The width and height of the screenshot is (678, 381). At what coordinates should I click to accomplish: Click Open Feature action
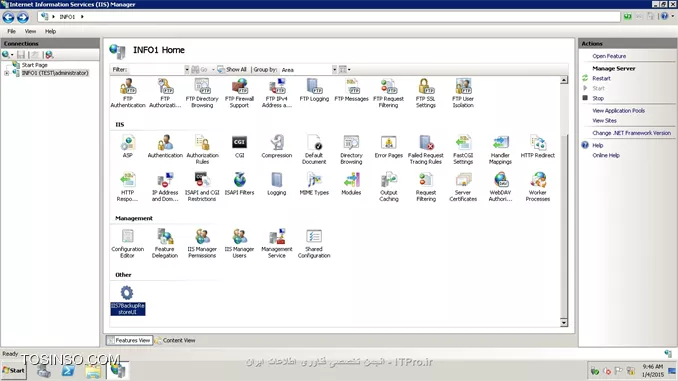(x=609, y=56)
